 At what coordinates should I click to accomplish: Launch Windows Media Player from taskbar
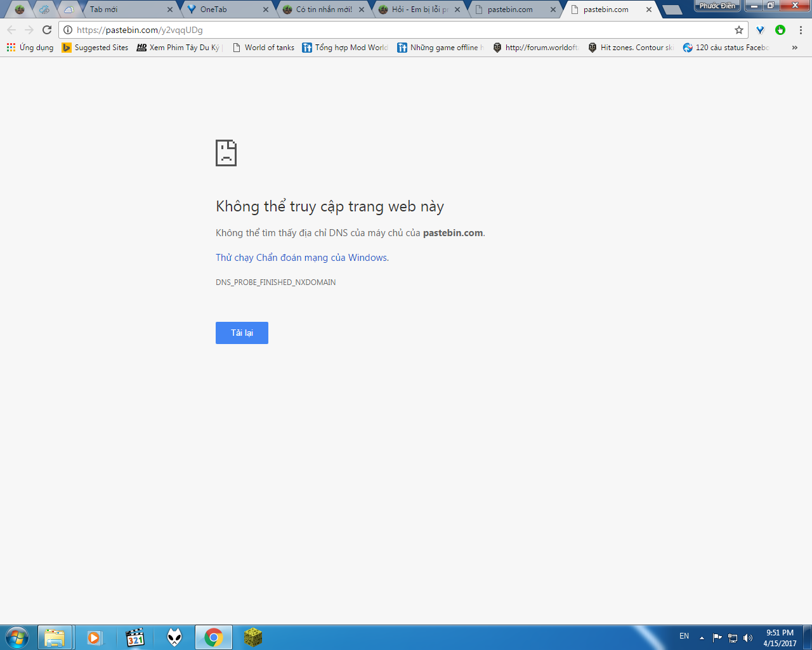(x=95, y=637)
